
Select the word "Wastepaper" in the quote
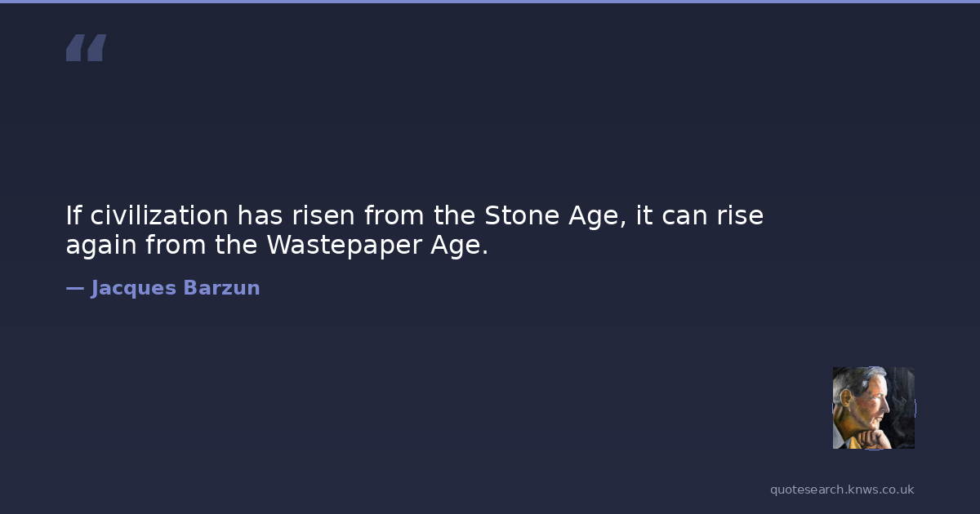click(344, 245)
